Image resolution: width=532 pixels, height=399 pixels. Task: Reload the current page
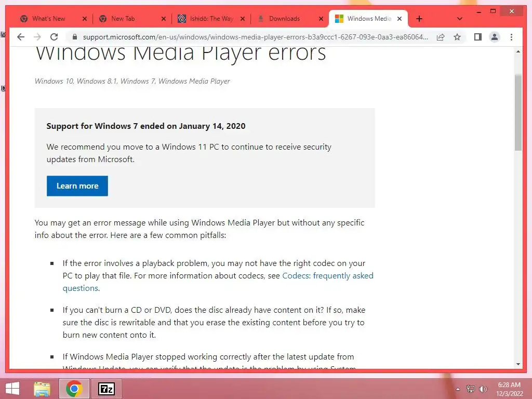point(54,37)
